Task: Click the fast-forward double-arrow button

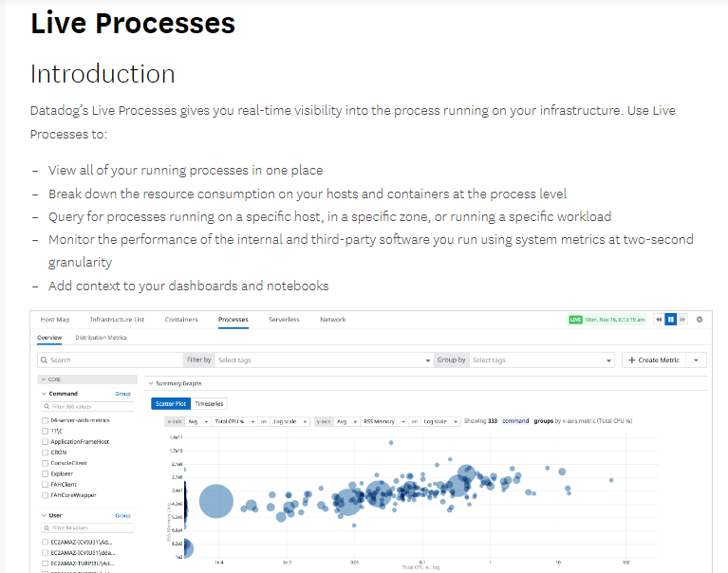Action: click(x=682, y=319)
